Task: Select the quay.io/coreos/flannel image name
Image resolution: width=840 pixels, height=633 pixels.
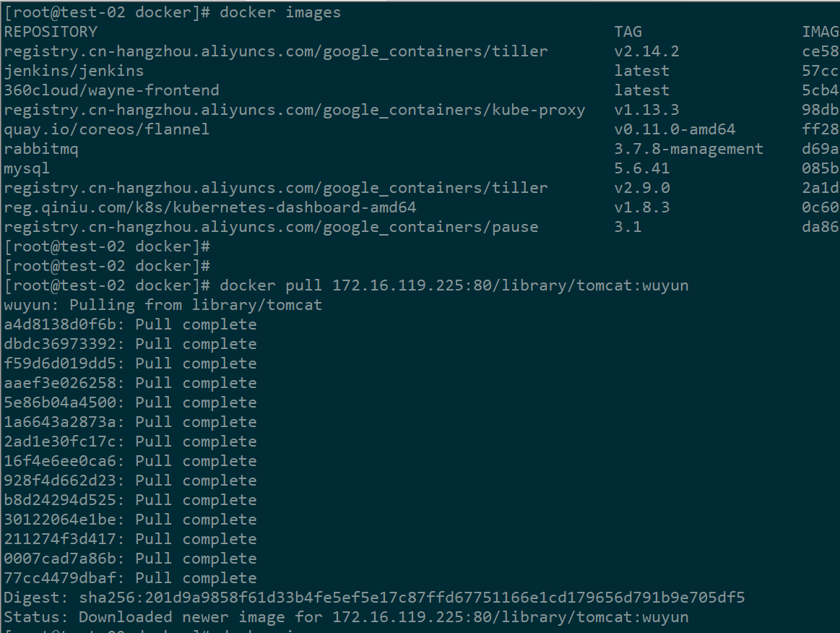Action: point(106,129)
